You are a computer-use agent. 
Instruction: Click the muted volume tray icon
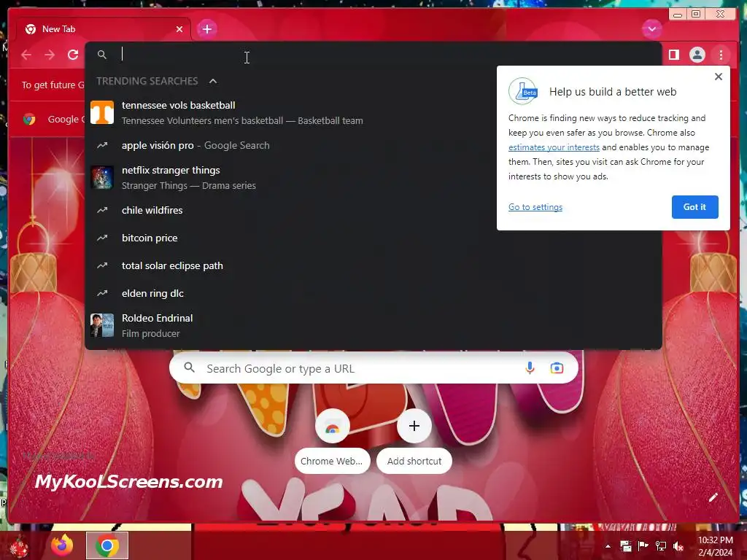pyautogui.click(x=678, y=546)
